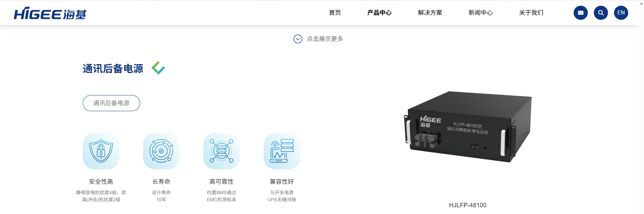644x214 pixels.
Task: Click the HIGEE 海基 logo
Action: pos(50,13)
